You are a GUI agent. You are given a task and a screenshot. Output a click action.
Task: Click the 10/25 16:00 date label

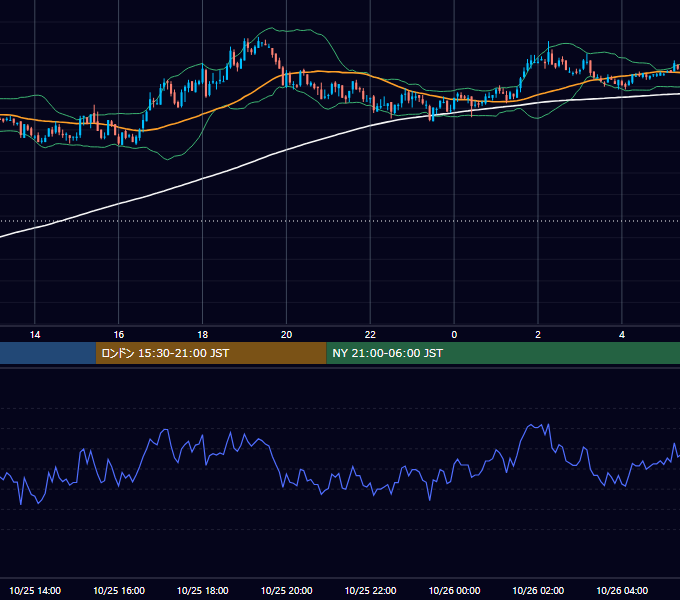point(119,590)
